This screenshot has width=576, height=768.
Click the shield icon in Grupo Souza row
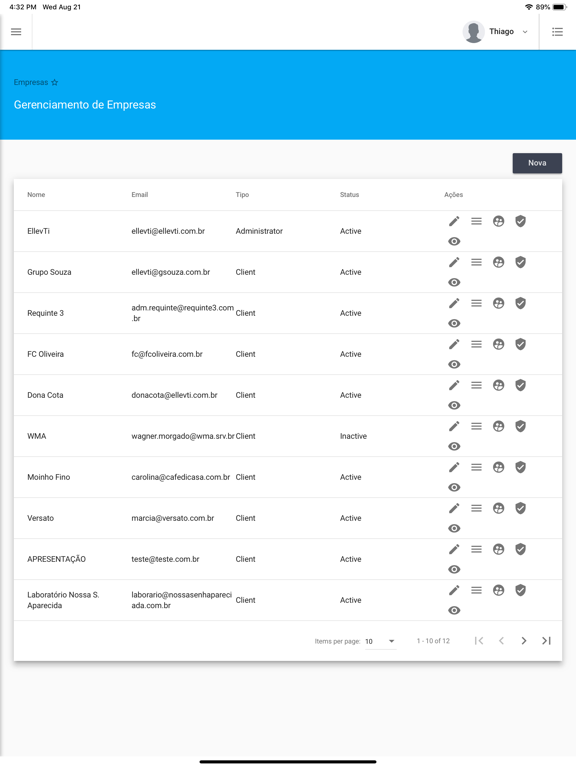click(x=520, y=263)
